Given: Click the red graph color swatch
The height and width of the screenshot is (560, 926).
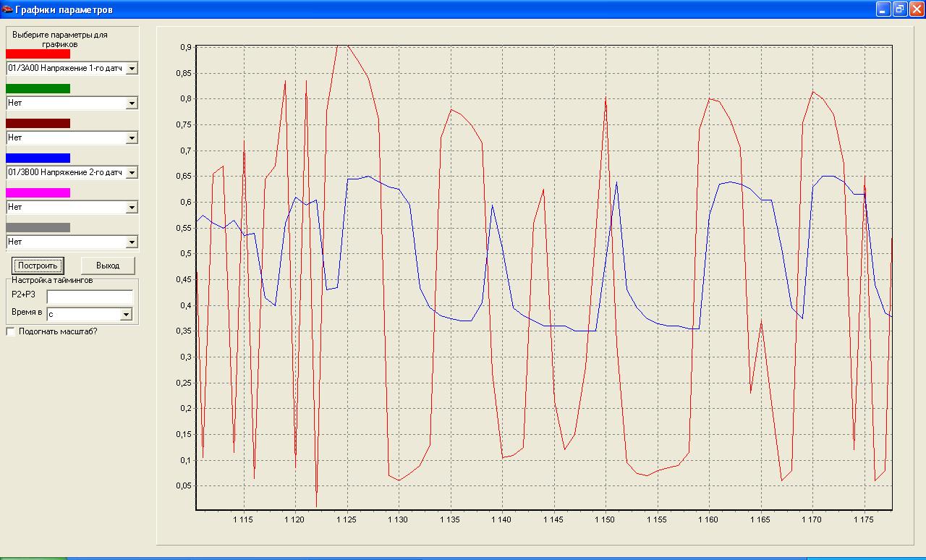Looking at the screenshot, I should (38, 54).
